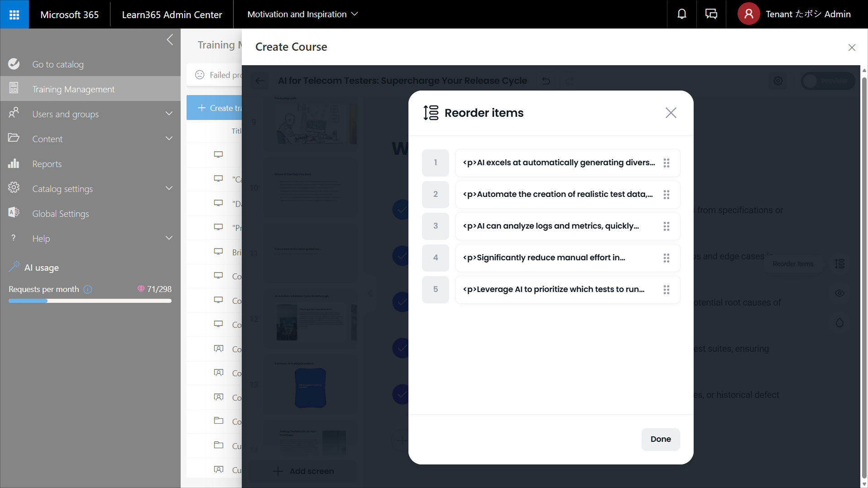Image resolution: width=868 pixels, height=488 pixels.
Task: Open the Motivation and Inspiration dropdown
Action: (302, 14)
